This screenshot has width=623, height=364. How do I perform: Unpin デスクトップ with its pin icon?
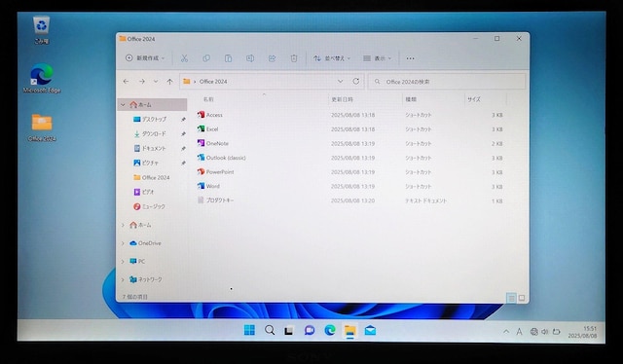pyautogui.click(x=183, y=119)
